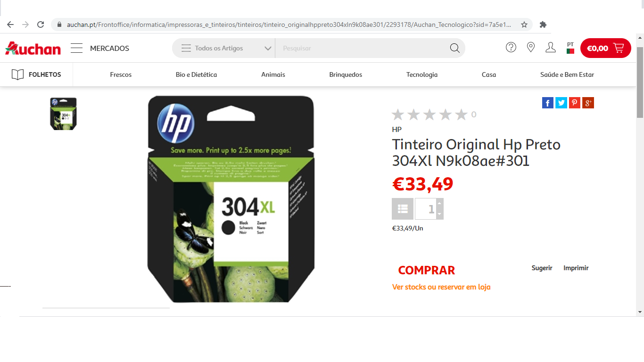Open the Todos os Artigos dropdown
The height and width of the screenshot is (362, 644).
pyautogui.click(x=223, y=48)
